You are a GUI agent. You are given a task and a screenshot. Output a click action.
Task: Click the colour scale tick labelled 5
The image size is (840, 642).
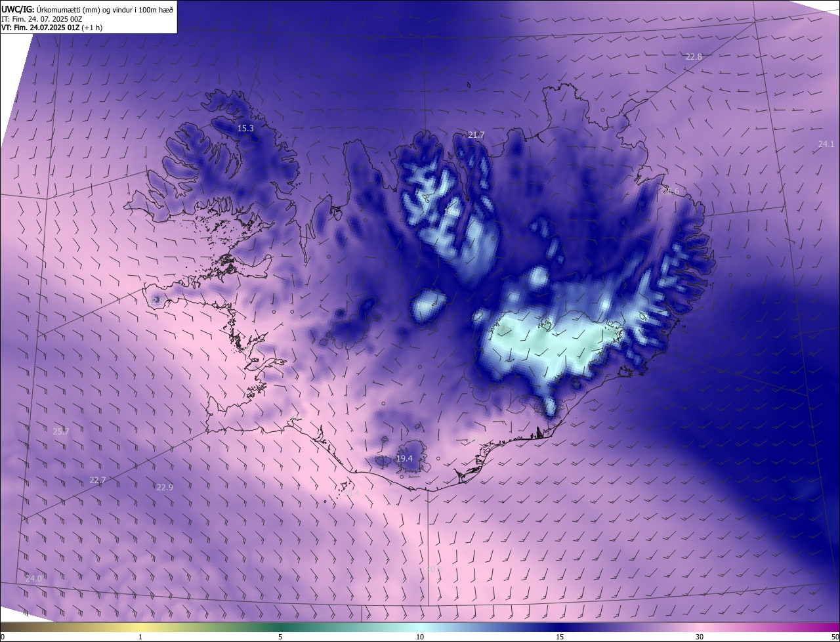click(x=280, y=637)
